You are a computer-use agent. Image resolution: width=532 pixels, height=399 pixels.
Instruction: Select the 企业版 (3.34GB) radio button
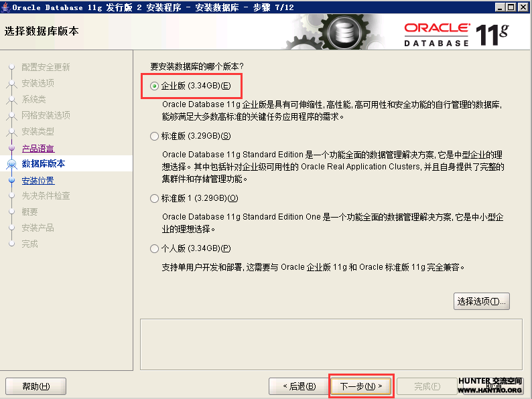click(155, 86)
